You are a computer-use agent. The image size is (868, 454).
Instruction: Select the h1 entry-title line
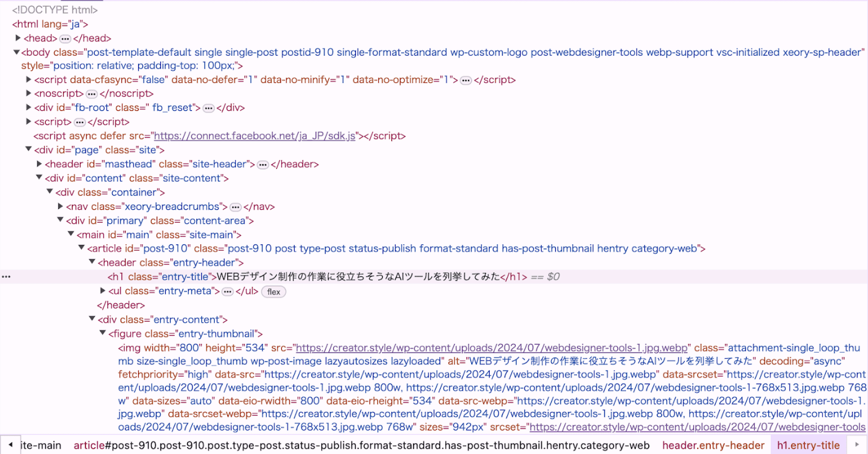(x=434, y=276)
